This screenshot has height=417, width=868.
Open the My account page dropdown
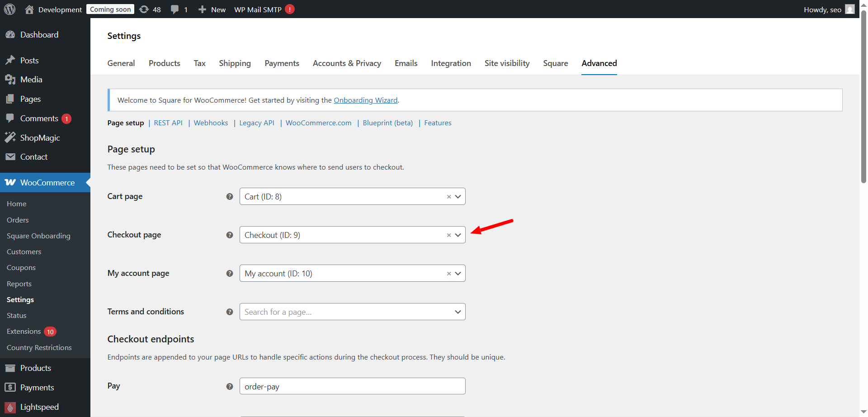(x=353, y=273)
